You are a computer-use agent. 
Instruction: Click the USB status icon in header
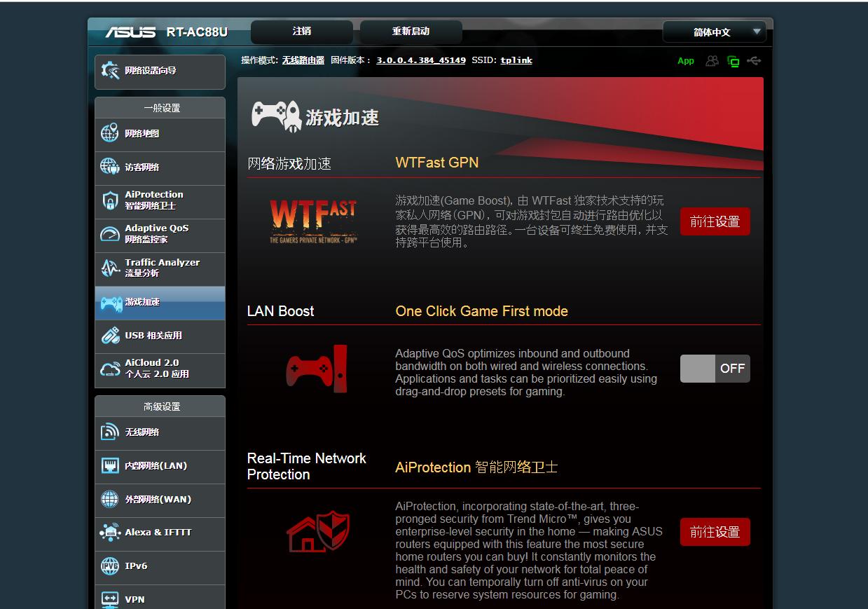point(754,61)
